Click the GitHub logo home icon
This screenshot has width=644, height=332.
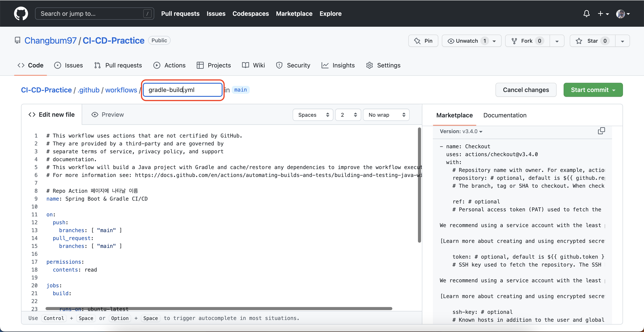tap(21, 14)
